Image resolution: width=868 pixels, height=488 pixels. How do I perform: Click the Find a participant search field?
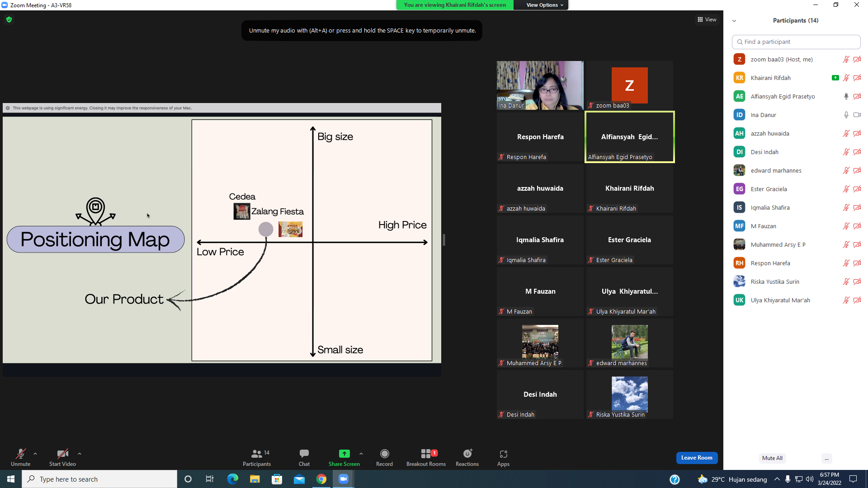point(796,42)
